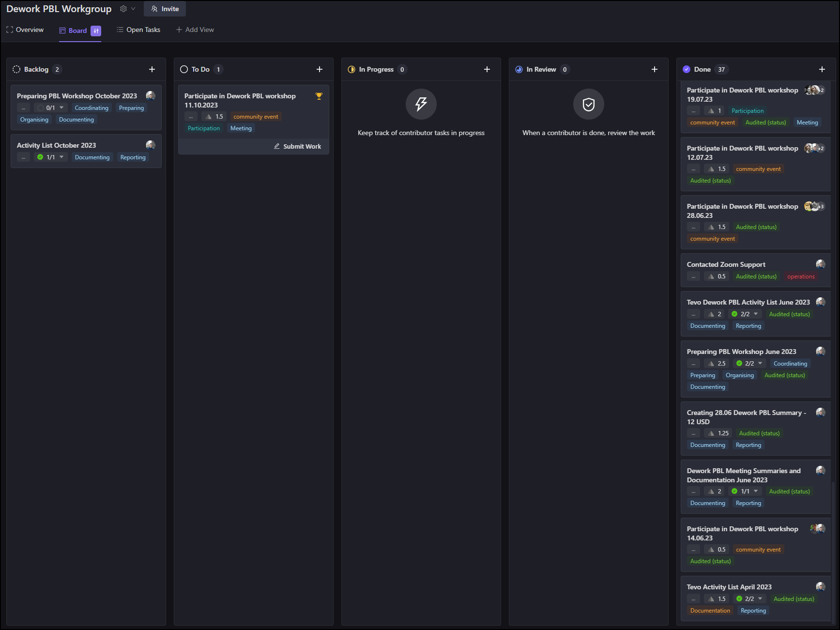Click the lightning bolt In Progress placeholder icon

click(x=421, y=104)
